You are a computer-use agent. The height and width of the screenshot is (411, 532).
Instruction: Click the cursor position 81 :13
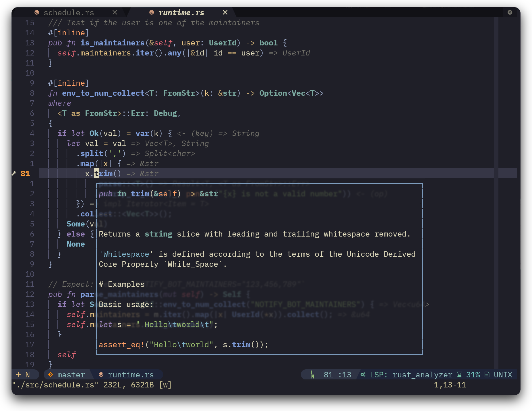[x=337, y=375]
